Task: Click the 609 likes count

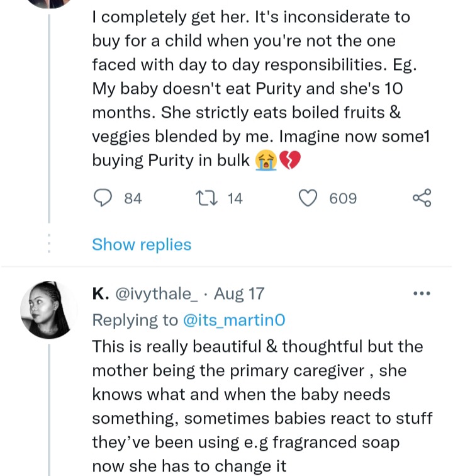Action: 343,198
